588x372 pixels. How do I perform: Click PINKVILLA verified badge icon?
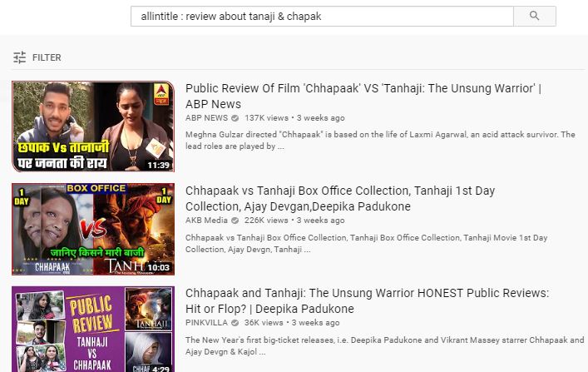235,323
